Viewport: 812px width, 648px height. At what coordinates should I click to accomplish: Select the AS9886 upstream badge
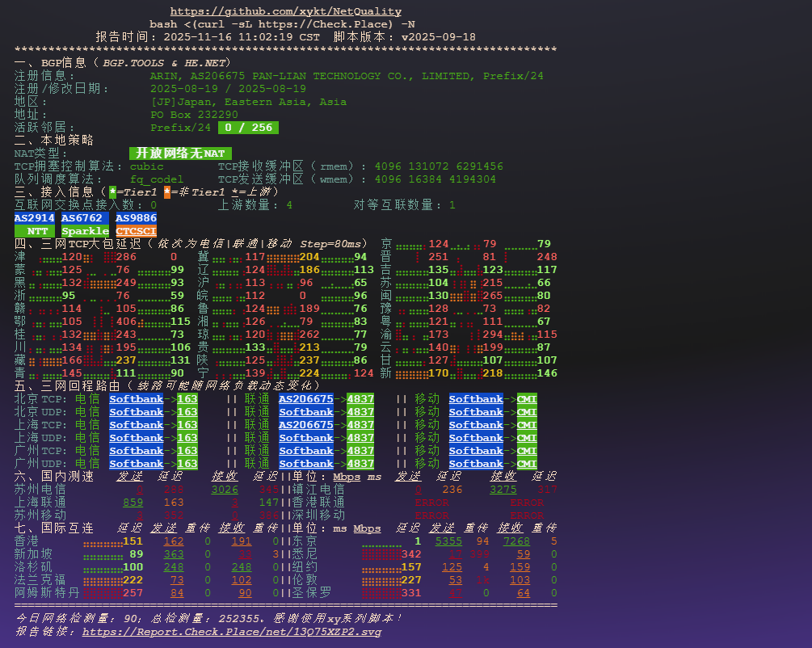(x=136, y=218)
